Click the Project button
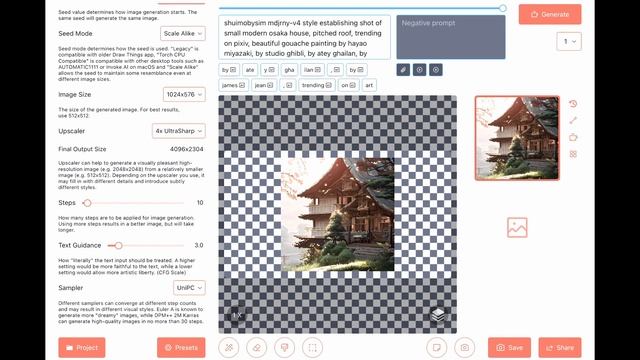Screen dimensions: 640x360 [x=82, y=348]
